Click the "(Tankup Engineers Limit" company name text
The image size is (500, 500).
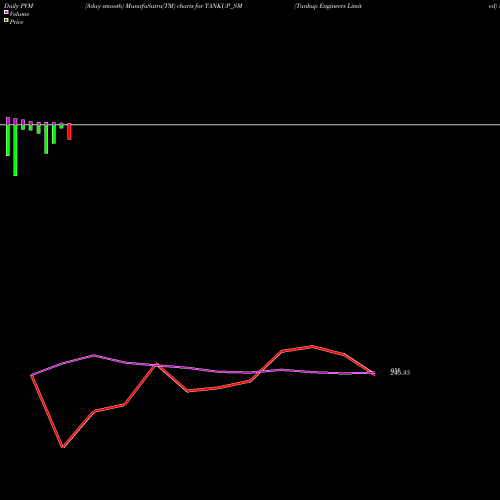tap(328, 6)
